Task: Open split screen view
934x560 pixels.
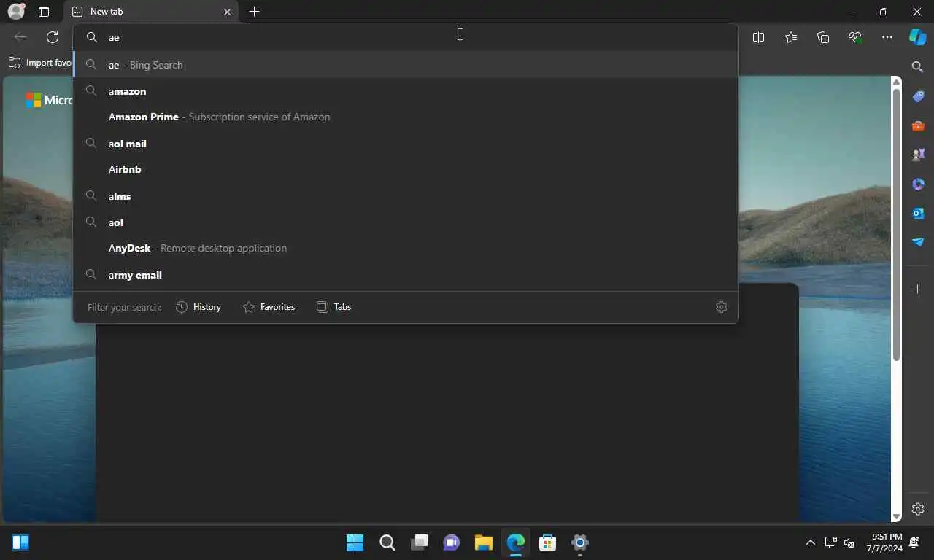Action: pyautogui.click(x=758, y=37)
